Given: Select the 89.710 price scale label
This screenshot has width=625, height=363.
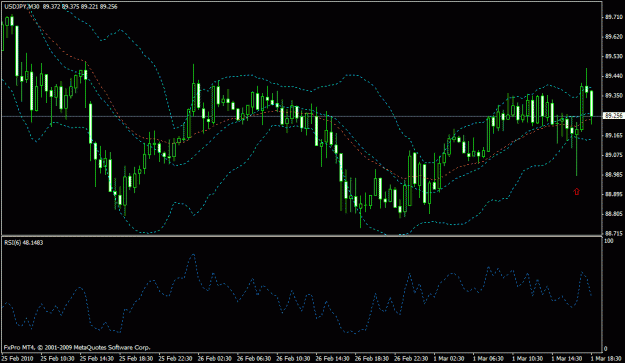Looking at the screenshot, I should [613, 17].
